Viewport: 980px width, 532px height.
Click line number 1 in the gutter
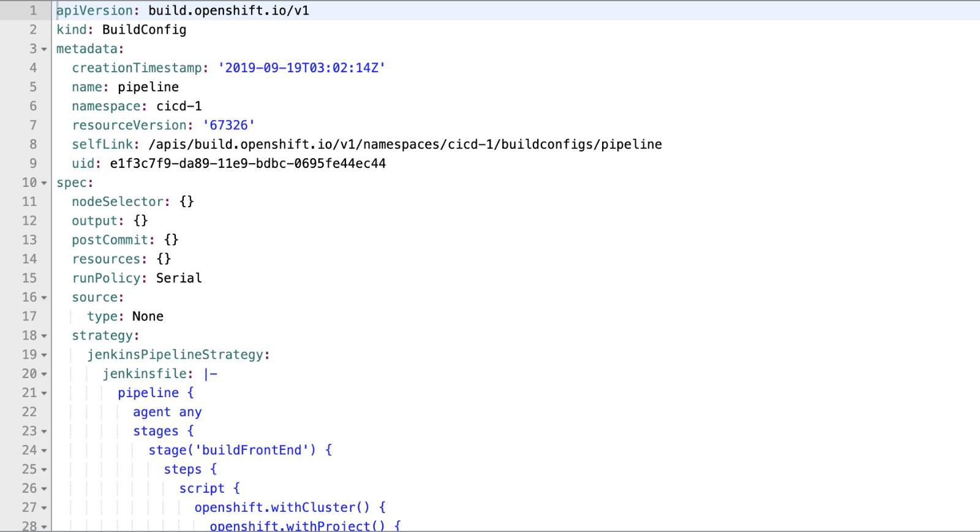coord(33,10)
